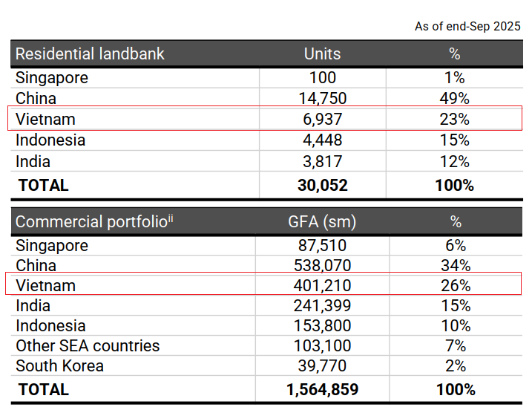Select the 'Units' column header
This screenshot has height=413, width=532.
pyautogui.click(x=322, y=54)
